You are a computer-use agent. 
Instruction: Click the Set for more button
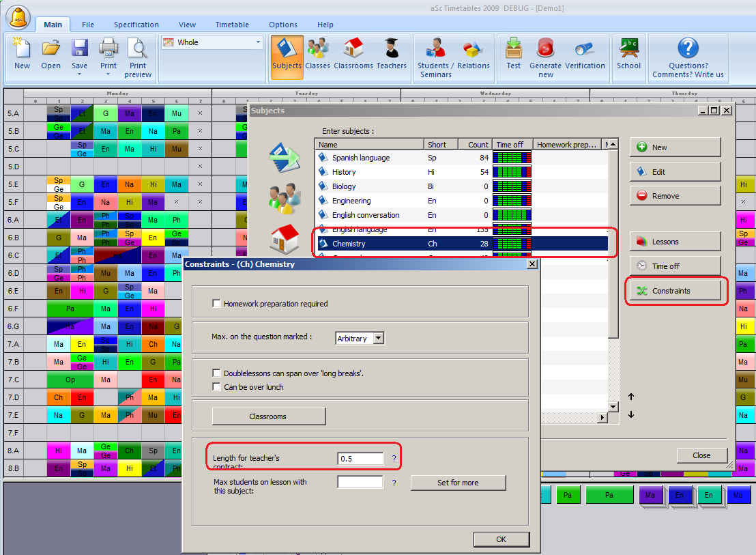458,483
